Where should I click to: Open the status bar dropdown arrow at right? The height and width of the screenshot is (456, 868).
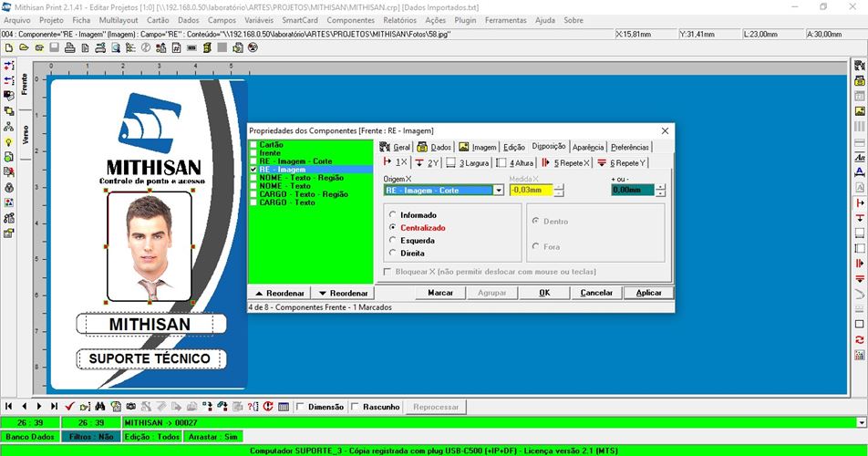[x=862, y=422]
